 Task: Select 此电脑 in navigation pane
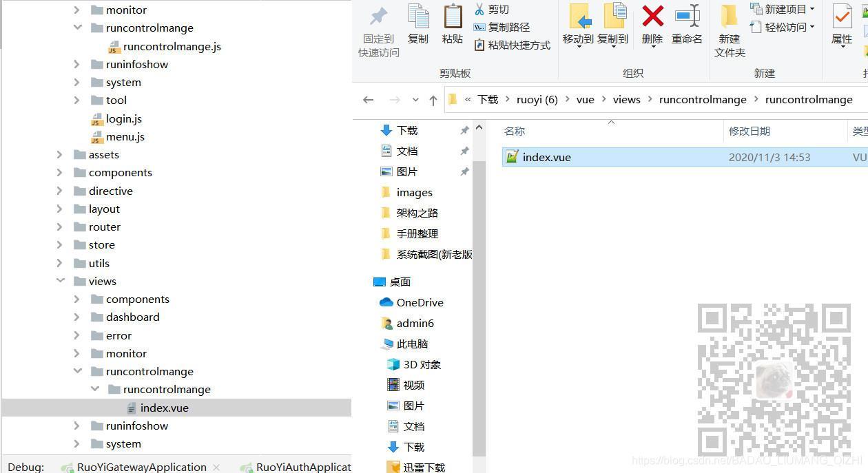[413, 344]
